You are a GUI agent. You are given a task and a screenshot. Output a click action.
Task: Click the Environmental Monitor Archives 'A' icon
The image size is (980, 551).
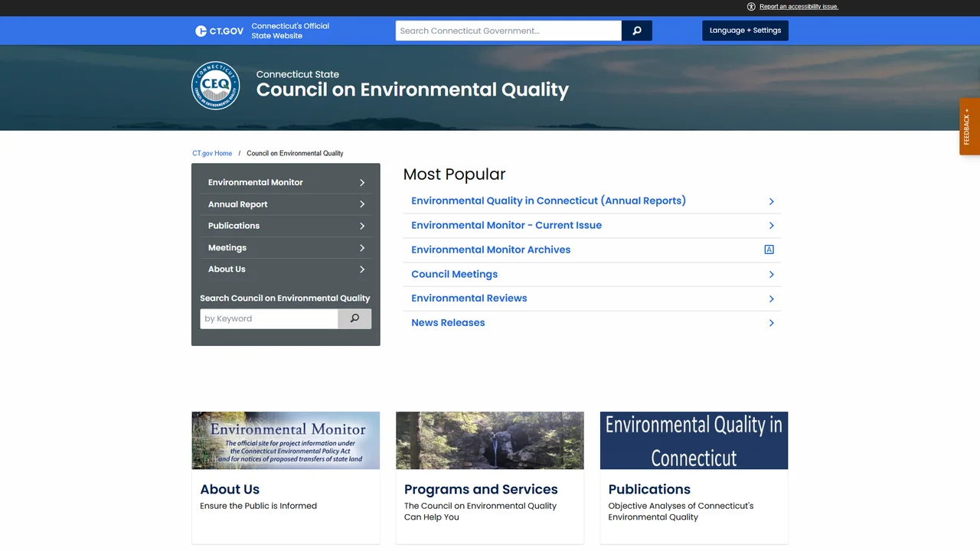(x=769, y=249)
